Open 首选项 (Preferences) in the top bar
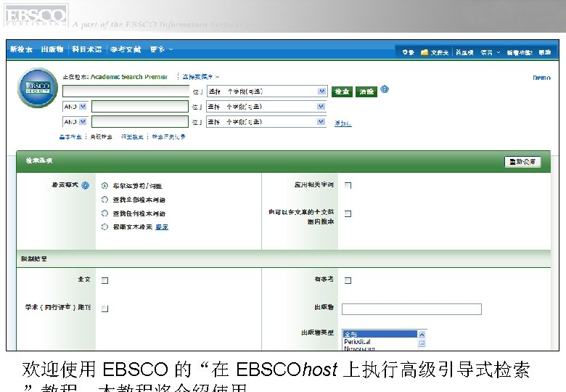 click(464, 52)
